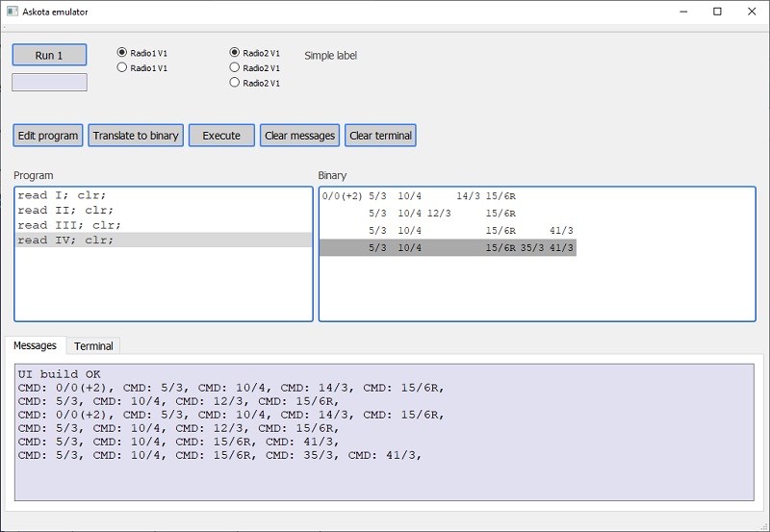The image size is (770, 532).
Task: Click last message line containing CMD: 35/3
Action: pyautogui.click(x=219, y=455)
